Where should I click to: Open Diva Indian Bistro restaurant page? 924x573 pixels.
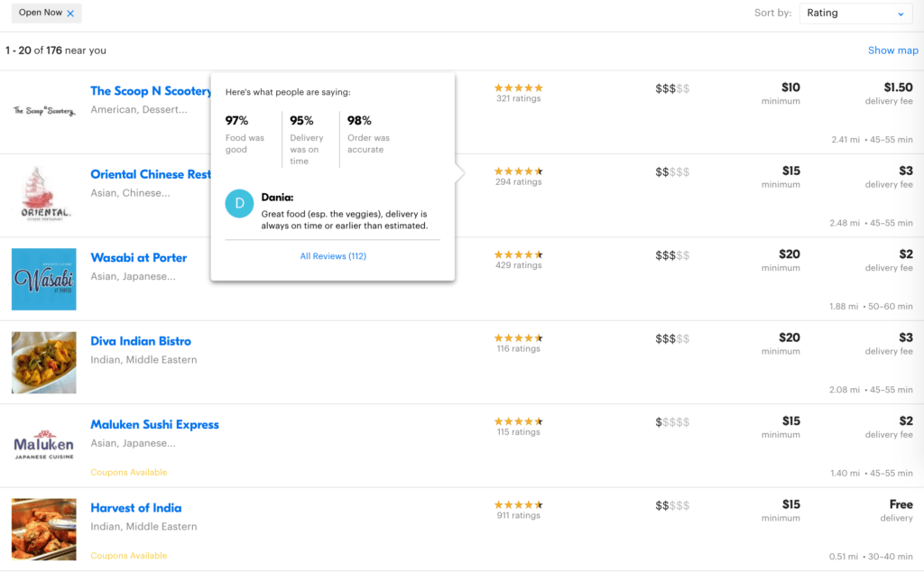(141, 341)
